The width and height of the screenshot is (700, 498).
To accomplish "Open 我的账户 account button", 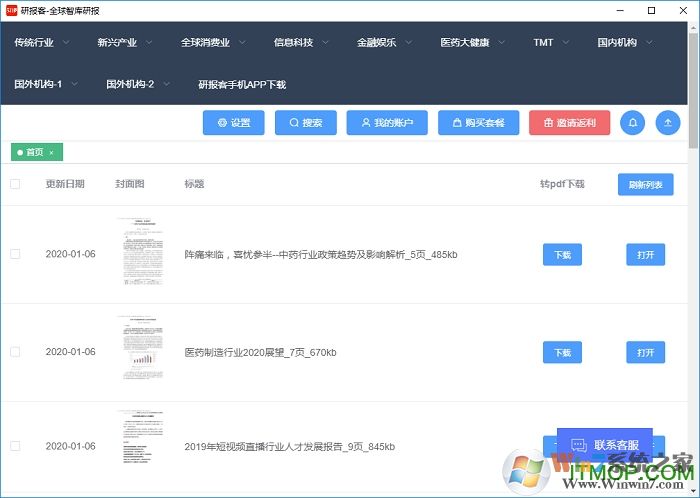I will (387, 123).
